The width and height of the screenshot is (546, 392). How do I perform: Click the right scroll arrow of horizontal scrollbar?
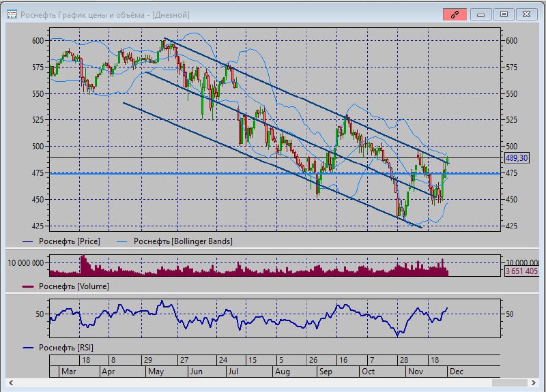pos(534,382)
